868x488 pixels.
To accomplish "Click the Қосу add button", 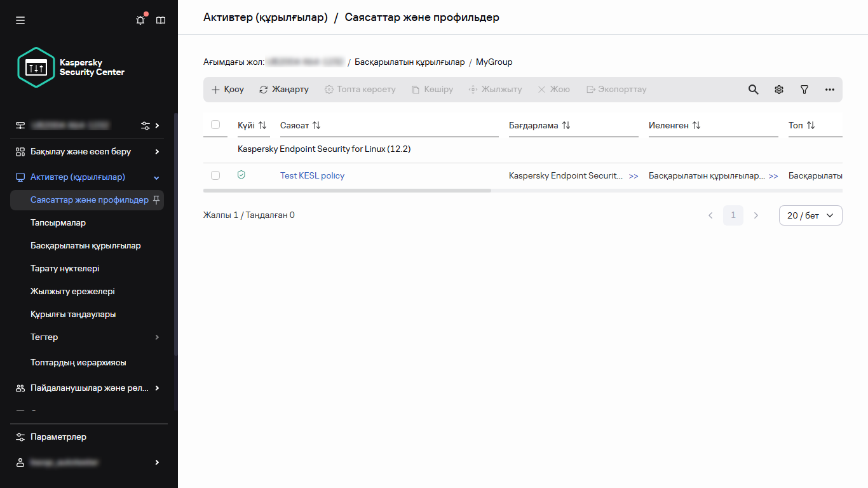I will point(227,90).
